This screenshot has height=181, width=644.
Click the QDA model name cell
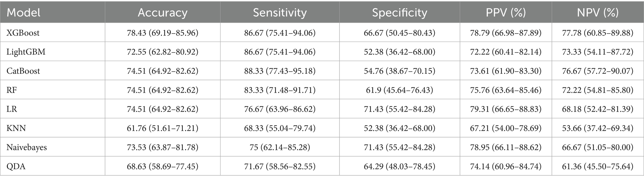pyautogui.click(x=16, y=166)
